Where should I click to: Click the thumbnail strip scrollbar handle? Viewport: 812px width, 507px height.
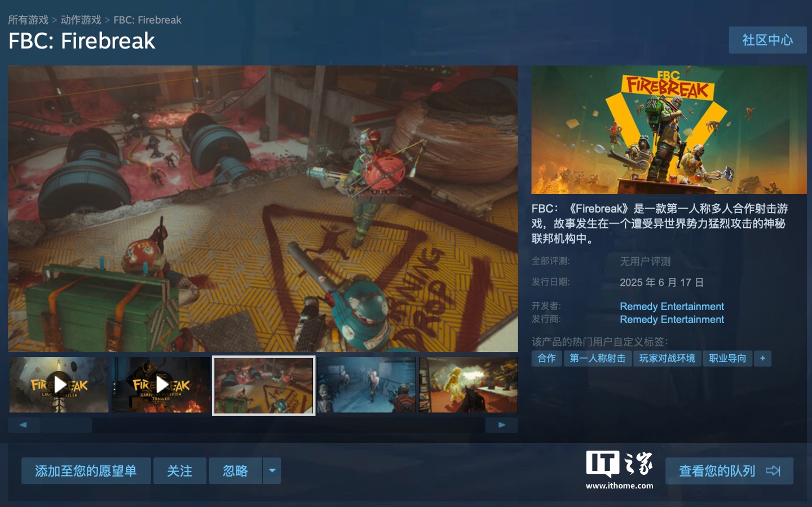tap(67, 425)
